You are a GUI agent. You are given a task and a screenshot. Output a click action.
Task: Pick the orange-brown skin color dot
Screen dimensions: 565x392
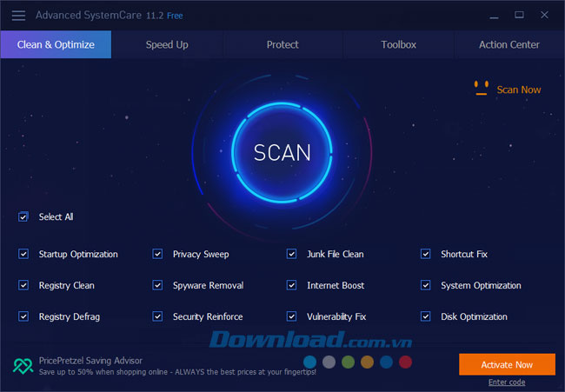pos(367,362)
